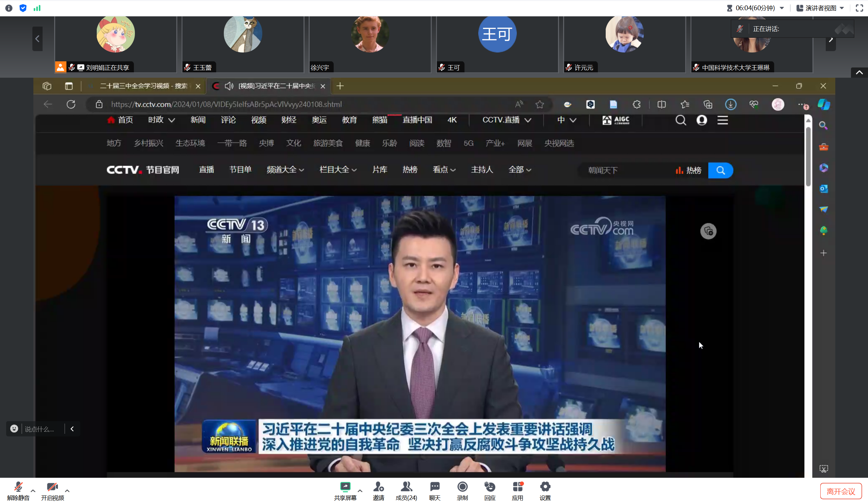Viewport: 868px width, 504px height.
Task: Open 共享屏幕 share screen button
Action: (x=345, y=491)
